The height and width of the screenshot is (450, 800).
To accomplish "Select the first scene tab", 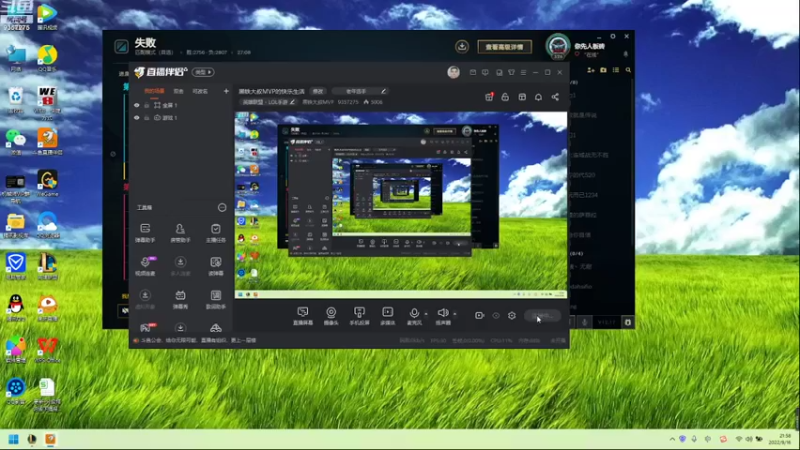I will pyautogui.click(x=154, y=91).
